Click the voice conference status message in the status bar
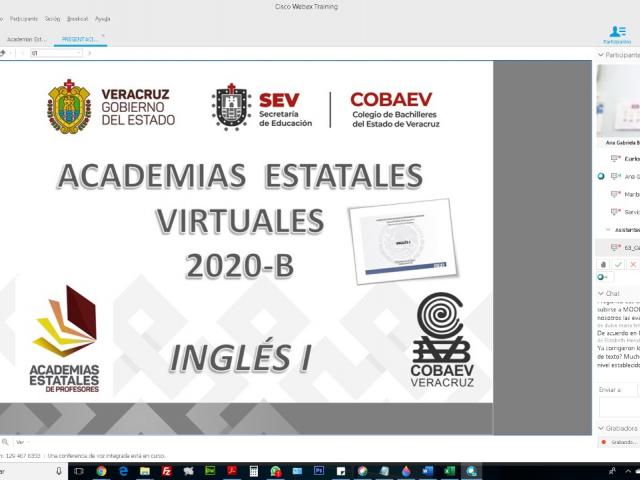 pos(107,456)
